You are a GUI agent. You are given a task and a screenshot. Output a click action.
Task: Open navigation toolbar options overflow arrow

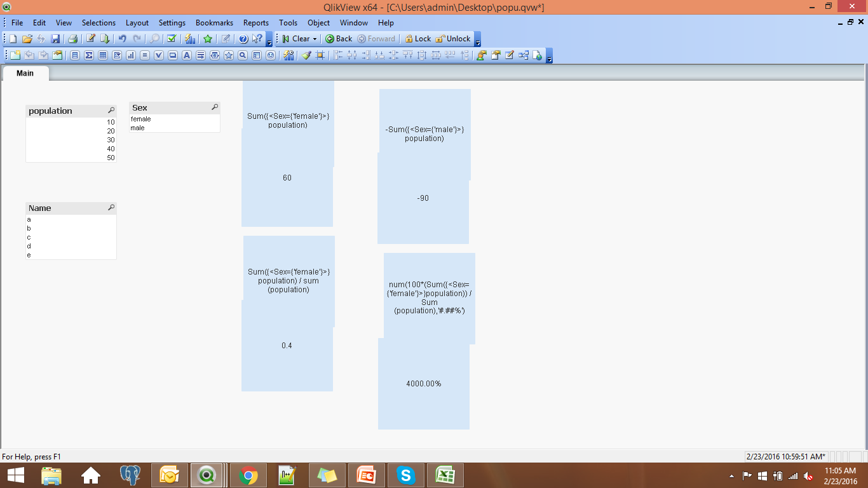point(478,39)
